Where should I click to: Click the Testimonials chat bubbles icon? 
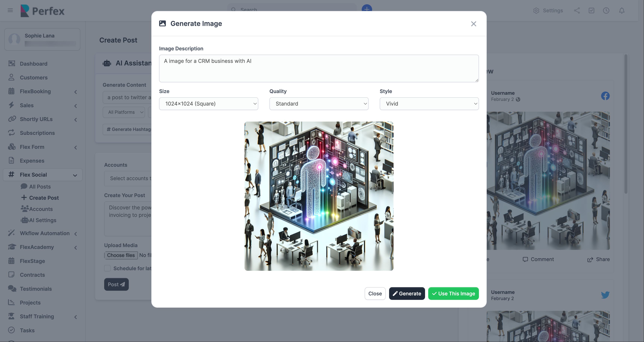[x=12, y=288]
